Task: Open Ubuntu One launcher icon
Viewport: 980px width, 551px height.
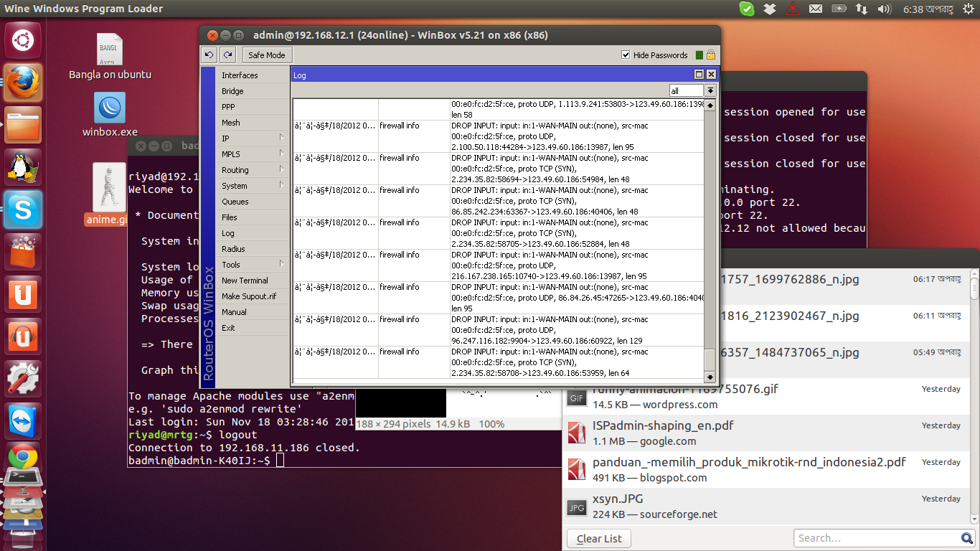Action: point(24,294)
